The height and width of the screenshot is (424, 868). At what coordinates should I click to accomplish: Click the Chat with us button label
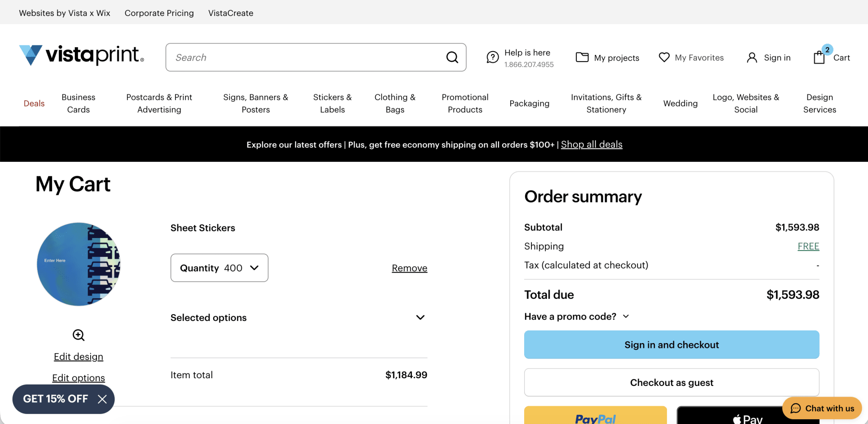(829, 408)
